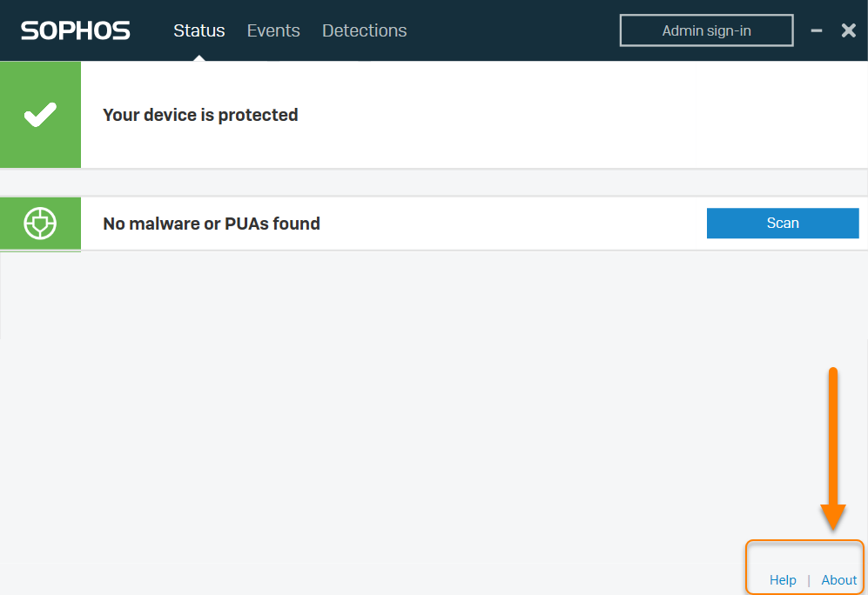
Task: Open the Events tab
Action: click(273, 30)
